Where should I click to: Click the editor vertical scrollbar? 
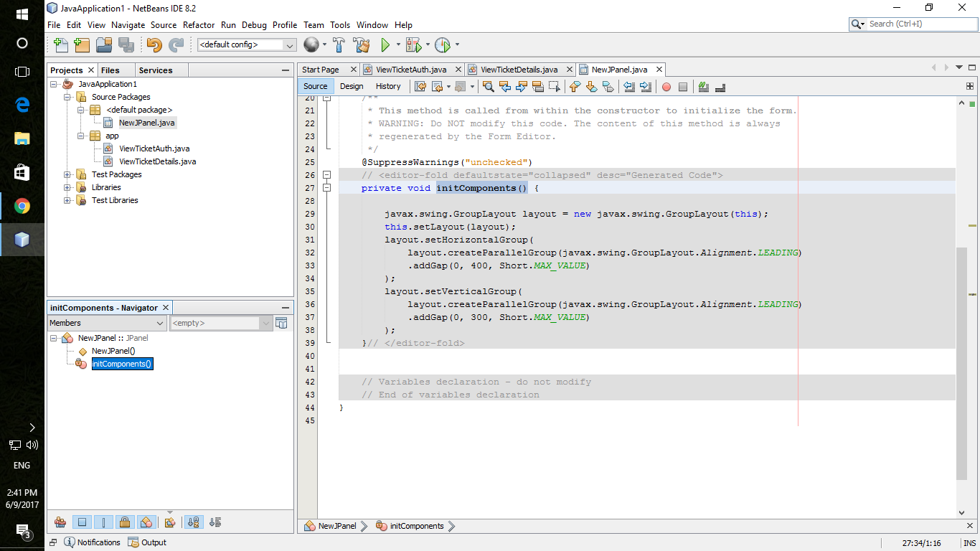(961, 359)
